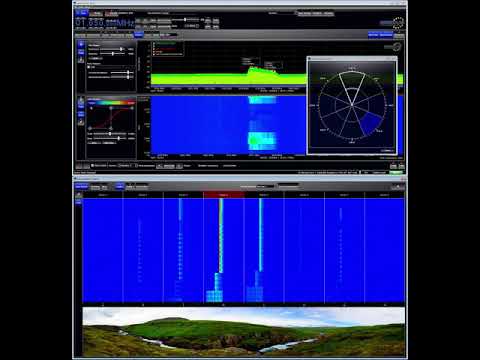Image resolution: width=480 pixels, height=360 pixels.
Task: Click the waterfall color curve editor graph
Action: pos(112,118)
